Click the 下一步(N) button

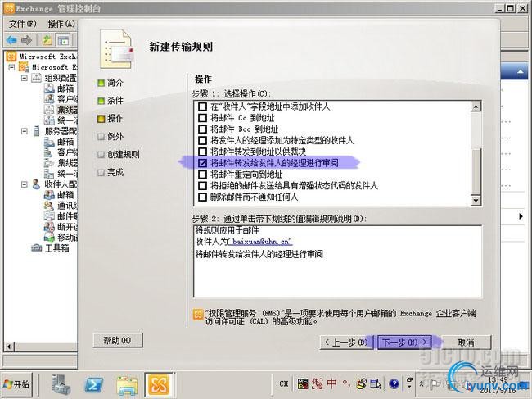[404, 342]
